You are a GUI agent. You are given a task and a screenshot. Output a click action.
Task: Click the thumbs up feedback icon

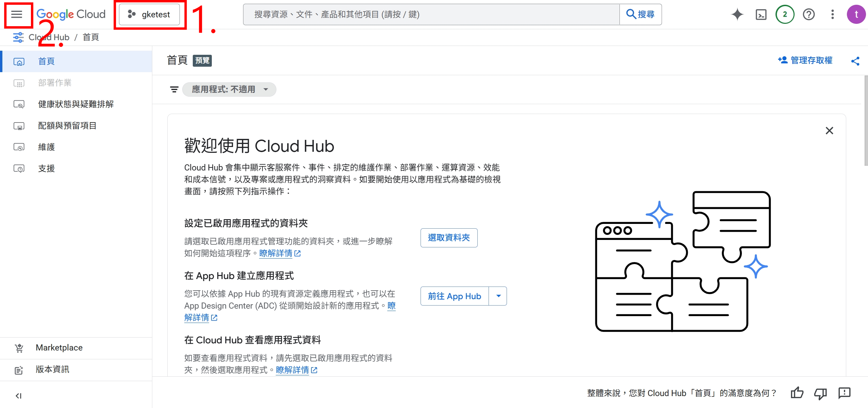pyautogui.click(x=797, y=393)
